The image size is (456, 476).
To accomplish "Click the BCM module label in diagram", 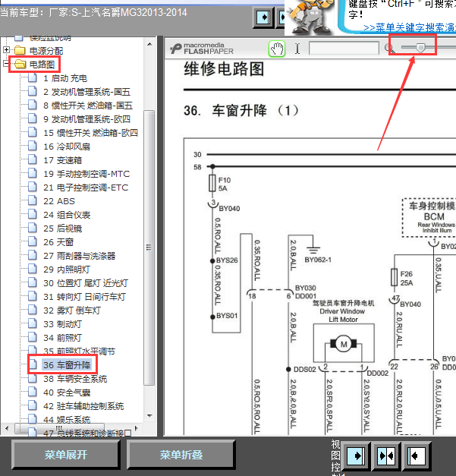I will (x=434, y=217).
